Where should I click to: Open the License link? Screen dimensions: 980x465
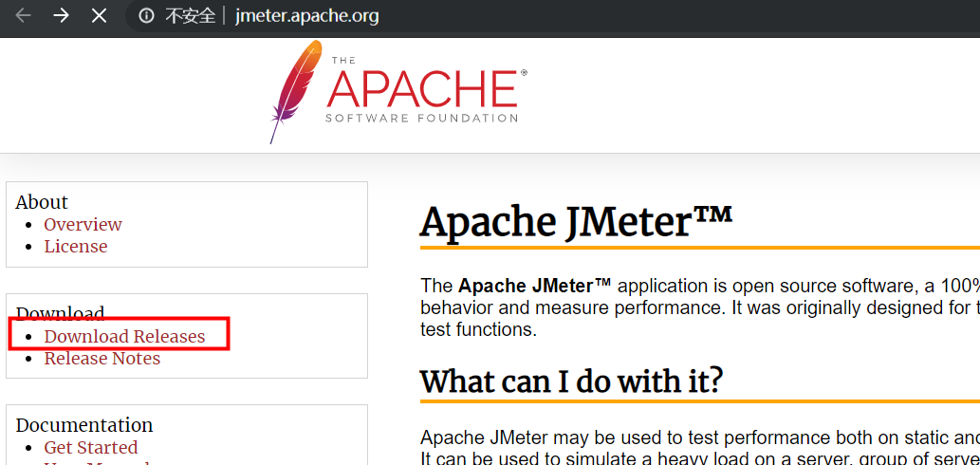point(76,246)
